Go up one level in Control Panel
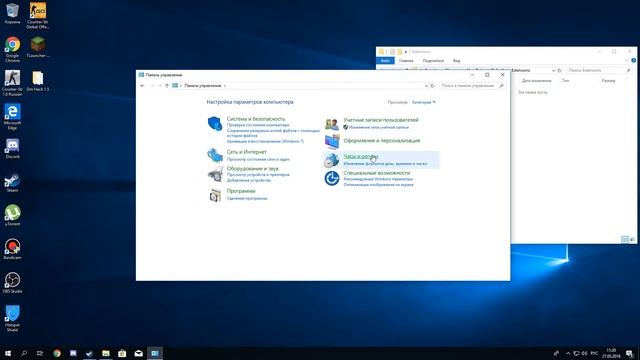 (167, 86)
